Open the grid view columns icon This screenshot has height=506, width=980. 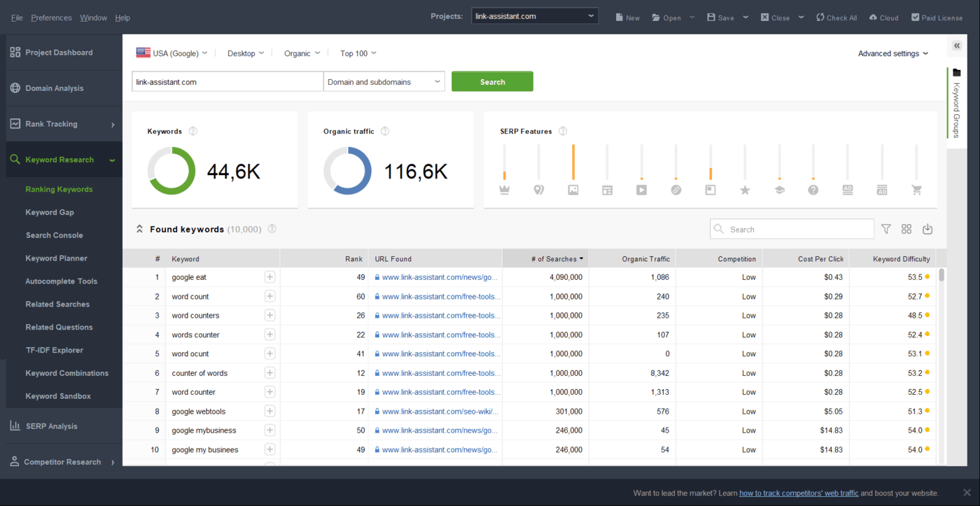tap(906, 229)
